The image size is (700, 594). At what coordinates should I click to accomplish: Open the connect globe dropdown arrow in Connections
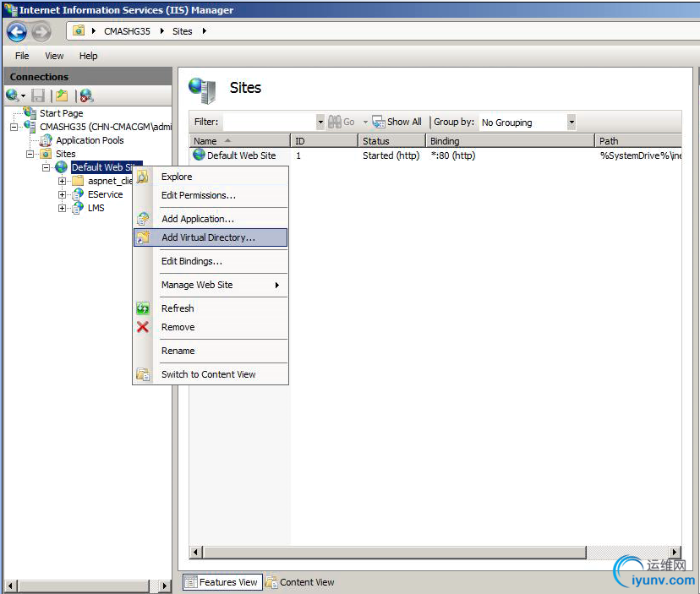[x=23, y=95]
